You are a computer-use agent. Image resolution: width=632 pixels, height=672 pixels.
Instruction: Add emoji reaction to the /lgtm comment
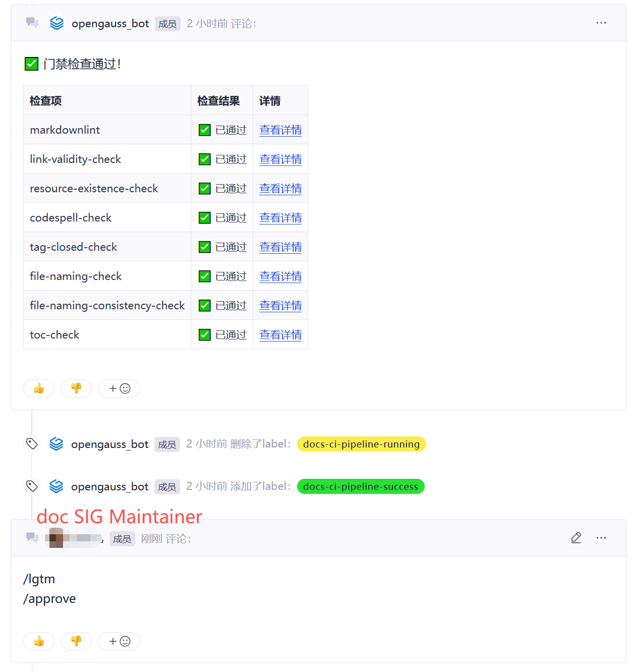[x=119, y=641]
